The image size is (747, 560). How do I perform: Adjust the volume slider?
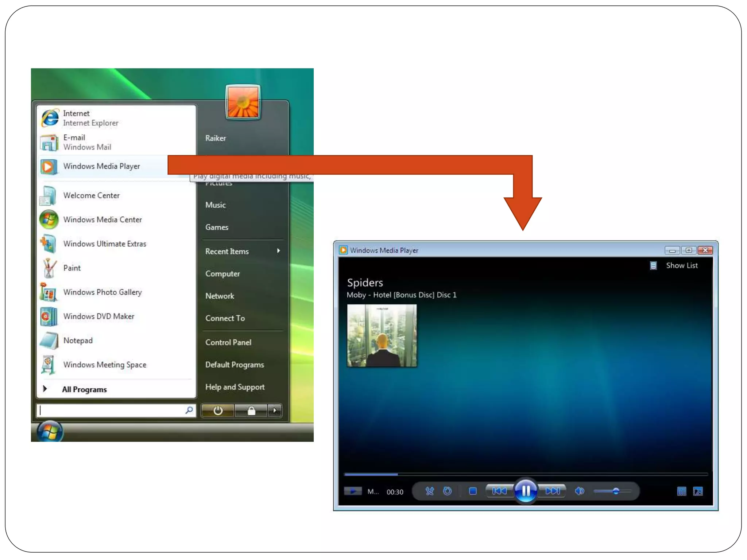coord(616,491)
